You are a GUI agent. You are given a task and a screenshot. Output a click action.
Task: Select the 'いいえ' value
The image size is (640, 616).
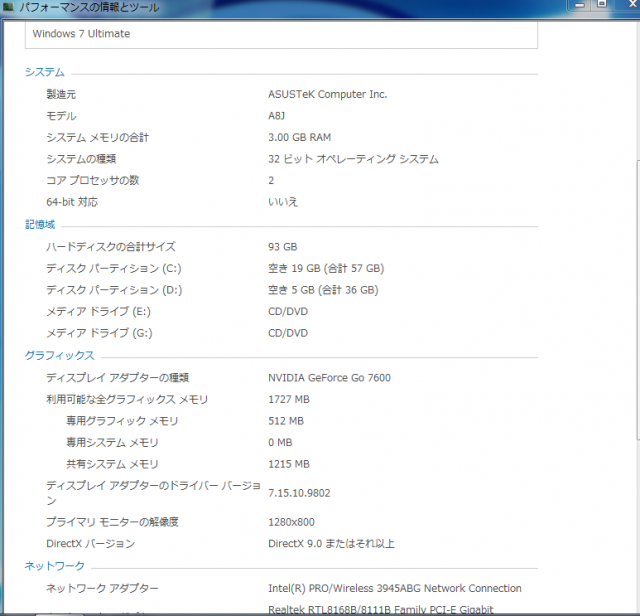click(283, 202)
